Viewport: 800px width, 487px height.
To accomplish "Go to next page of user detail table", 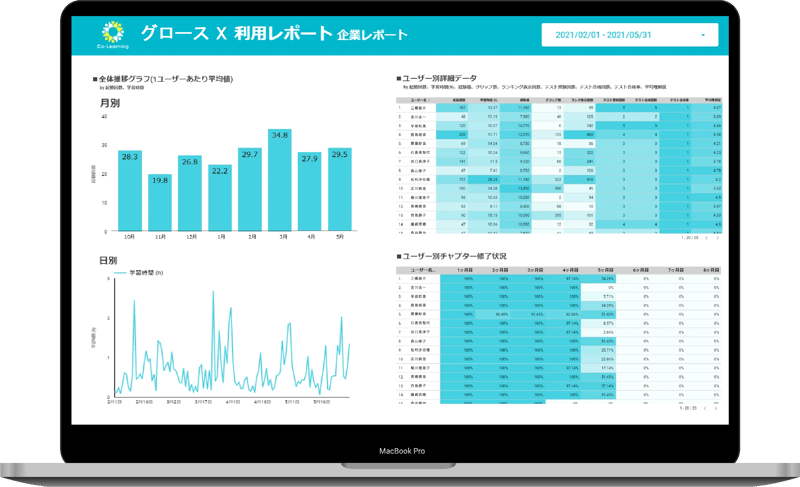I will (719, 238).
